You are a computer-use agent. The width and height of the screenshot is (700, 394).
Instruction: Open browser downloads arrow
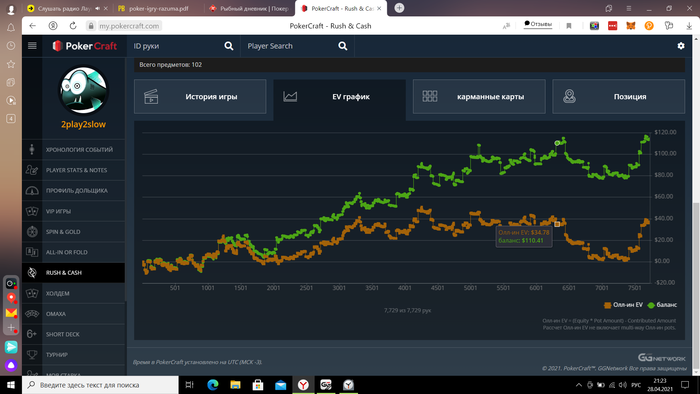click(689, 26)
